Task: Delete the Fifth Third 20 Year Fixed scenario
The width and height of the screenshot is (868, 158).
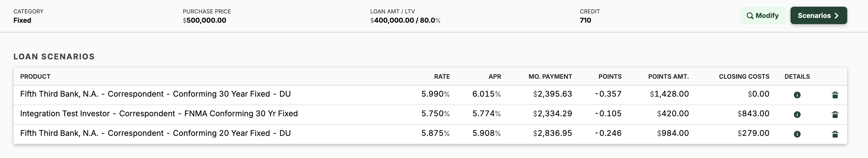Action: point(835,134)
